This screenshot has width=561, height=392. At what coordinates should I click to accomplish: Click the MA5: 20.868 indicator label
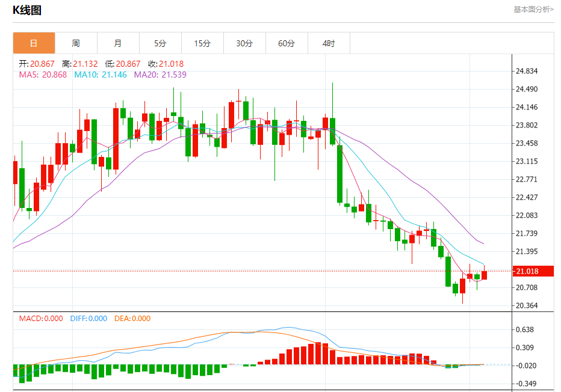(x=43, y=75)
